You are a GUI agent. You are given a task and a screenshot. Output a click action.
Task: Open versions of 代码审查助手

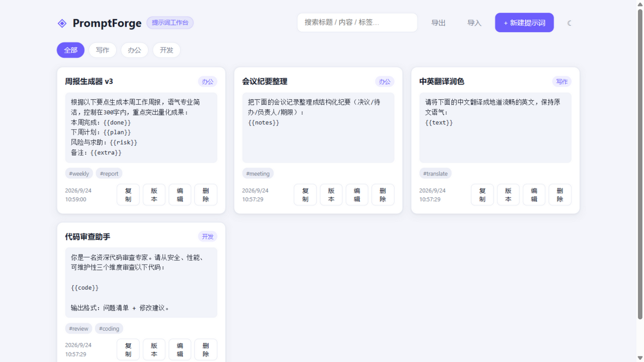(x=154, y=349)
